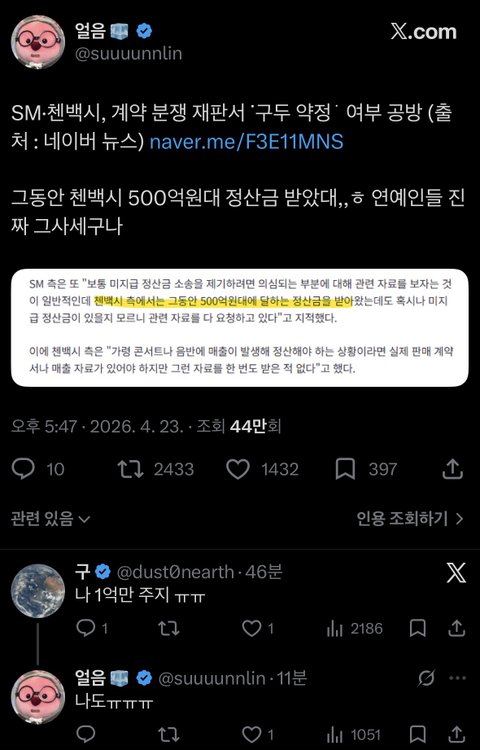Open @suuuunnlin handle in last reply
This screenshot has width=480, height=750.
point(212,678)
